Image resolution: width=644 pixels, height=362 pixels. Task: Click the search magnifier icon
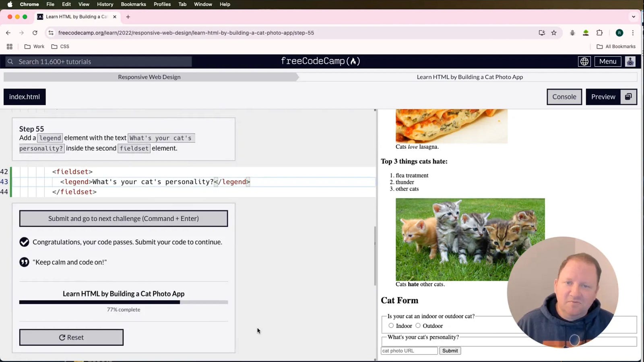click(10, 62)
